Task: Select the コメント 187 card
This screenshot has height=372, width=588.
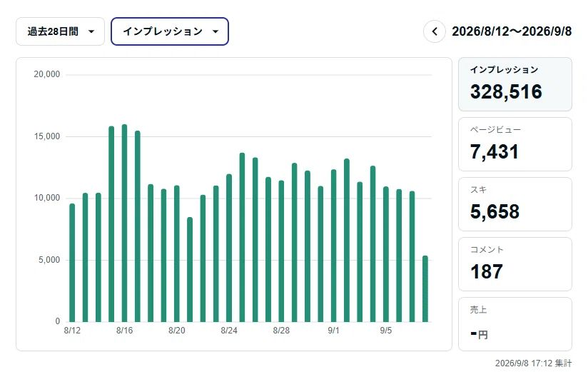Action: coord(515,264)
